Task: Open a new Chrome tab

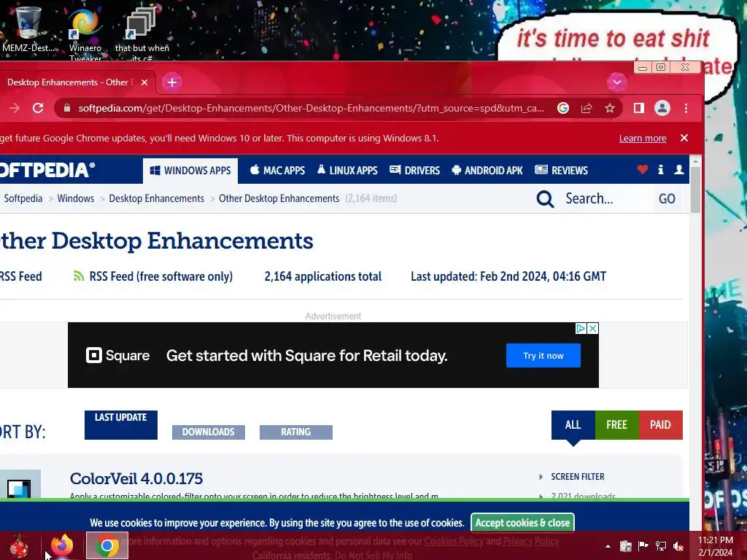Action: [x=172, y=82]
